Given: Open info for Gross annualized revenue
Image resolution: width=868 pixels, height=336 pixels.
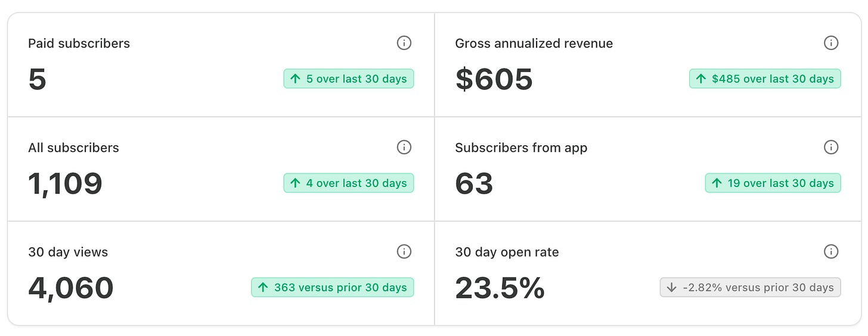Looking at the screenshot, I should (831, 43).
